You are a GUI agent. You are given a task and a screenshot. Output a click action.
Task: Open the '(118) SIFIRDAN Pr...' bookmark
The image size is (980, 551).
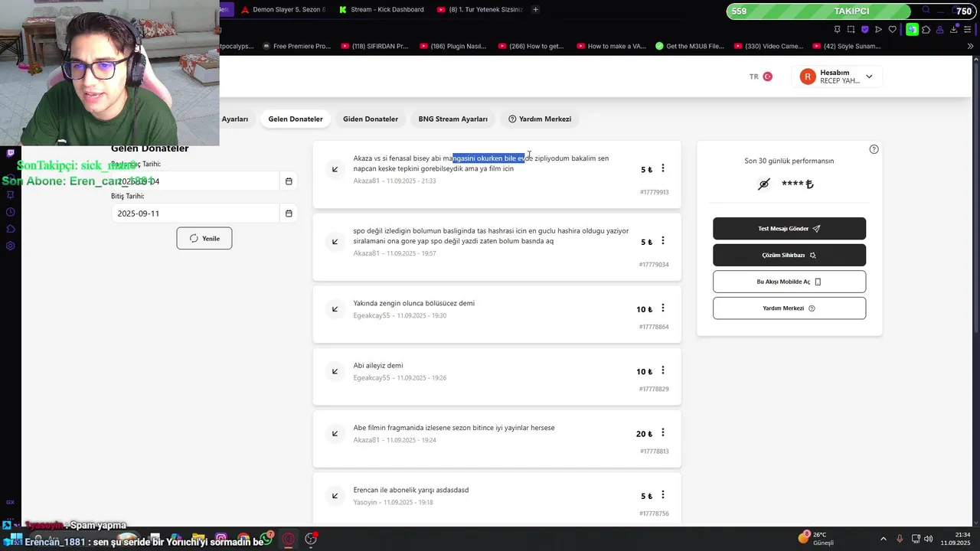374,46
